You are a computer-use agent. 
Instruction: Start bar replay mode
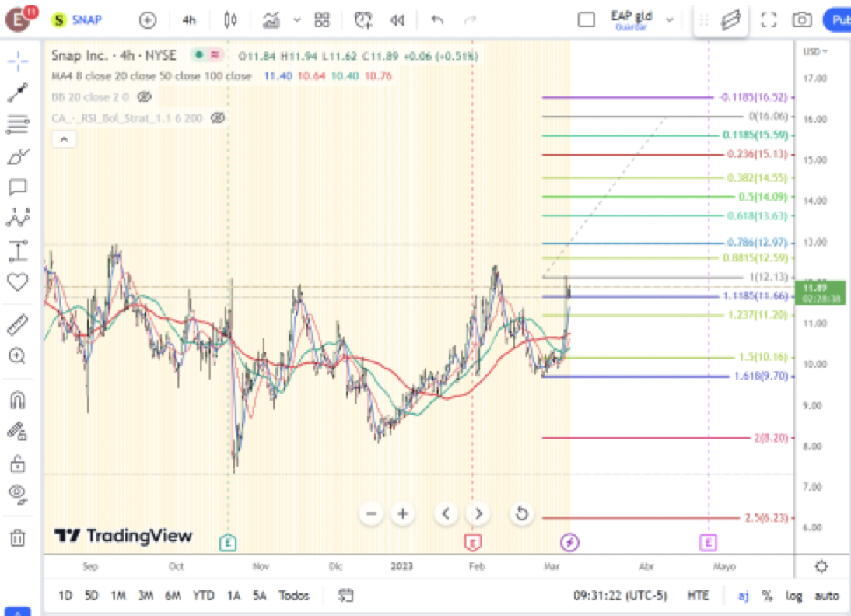tap(397, 20)
